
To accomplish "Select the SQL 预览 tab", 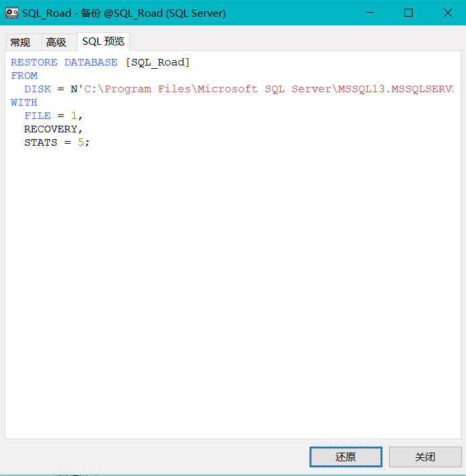I will [x=103, y=41].
